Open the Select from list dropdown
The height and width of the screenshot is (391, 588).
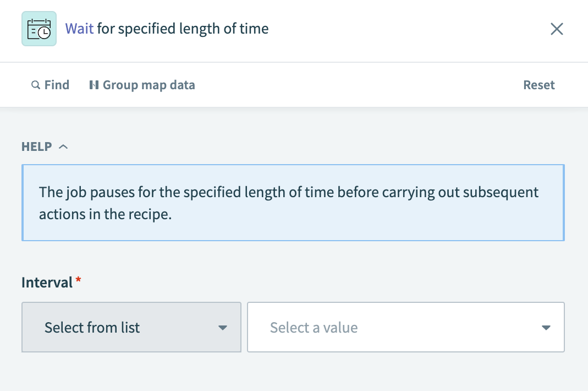pos(131,327)
